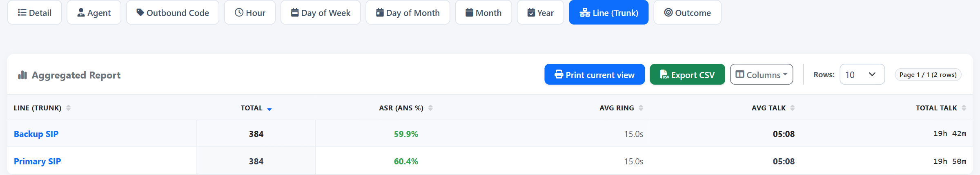The height and width of the screenshot is (175, 980).
Task: Open the Columns dropdown
Action: (x=762, y=74)
